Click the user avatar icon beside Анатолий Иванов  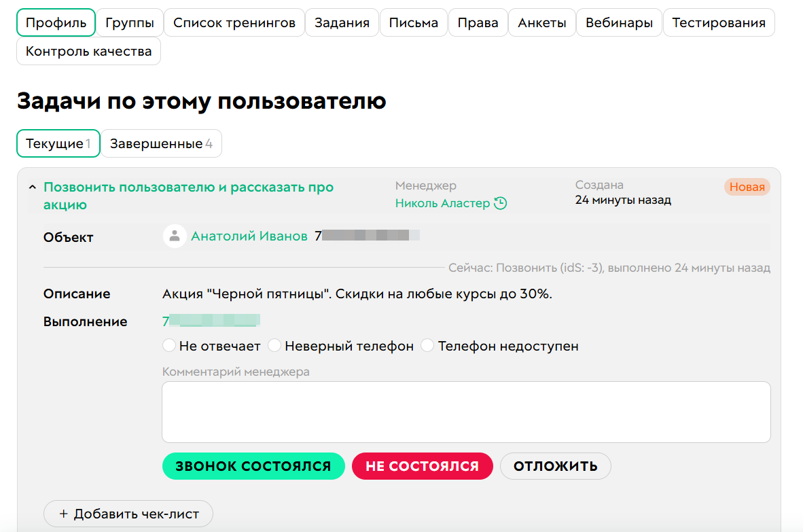175,236
